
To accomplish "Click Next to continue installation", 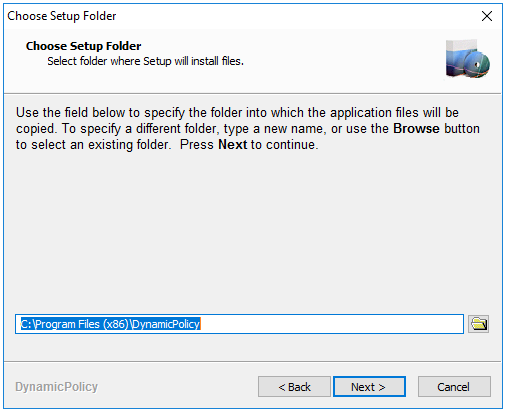I will [369, 387].
